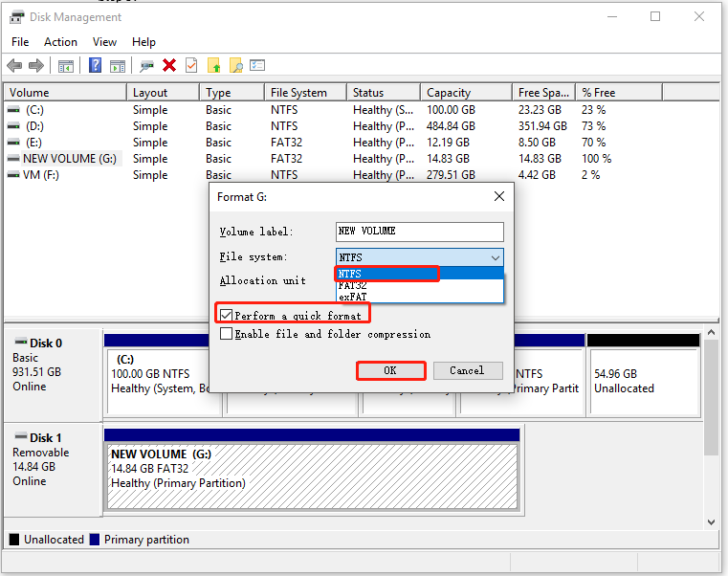Uncheck Perform a quick format
This screenshot has height=576, width=728.
227,316
